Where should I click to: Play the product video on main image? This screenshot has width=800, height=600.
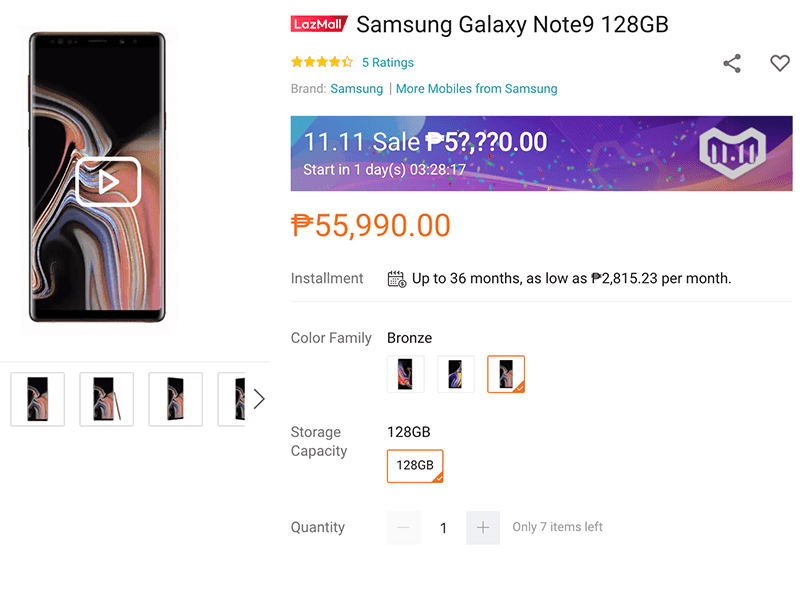pos(108,182)
